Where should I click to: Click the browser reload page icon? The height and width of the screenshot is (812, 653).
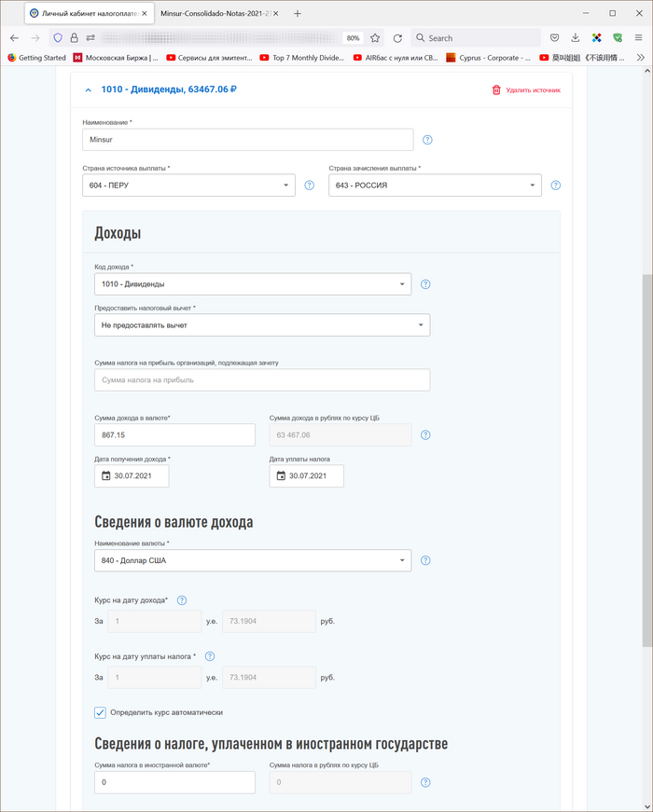click(397, 38)
